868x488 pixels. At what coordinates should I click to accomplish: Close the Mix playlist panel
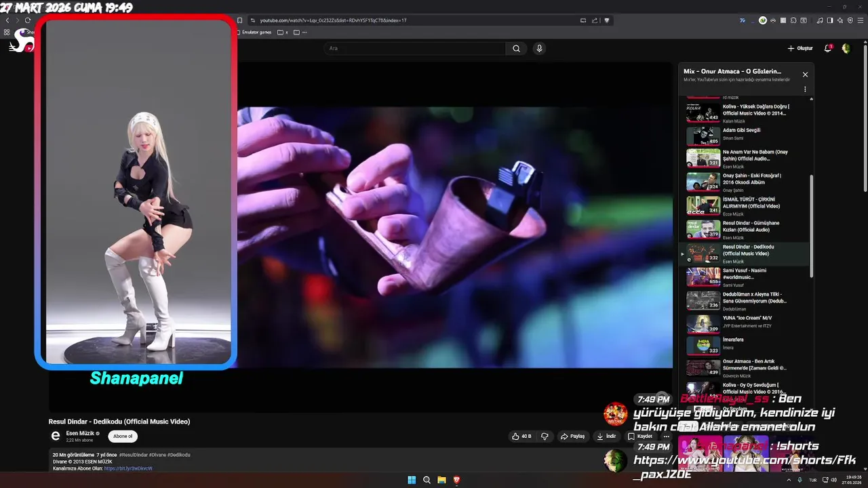pos(805,75)
